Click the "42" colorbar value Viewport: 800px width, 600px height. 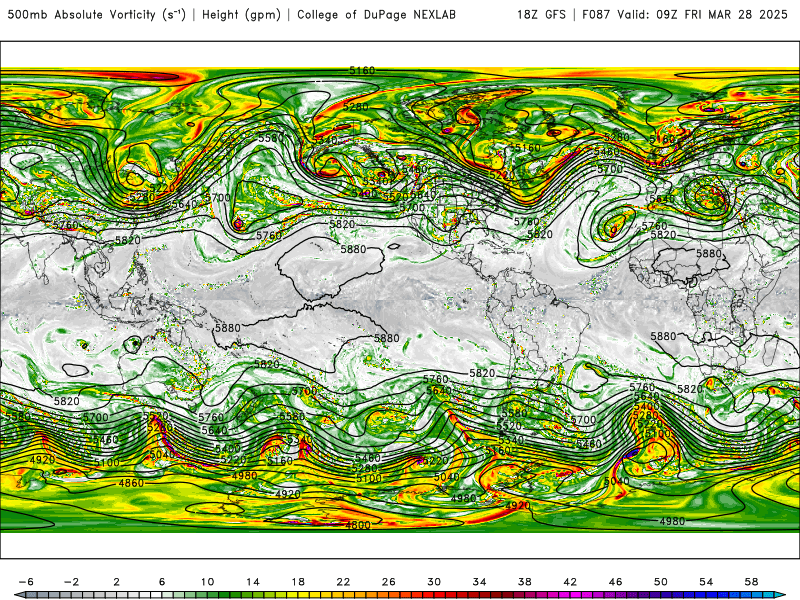point(570,582)
